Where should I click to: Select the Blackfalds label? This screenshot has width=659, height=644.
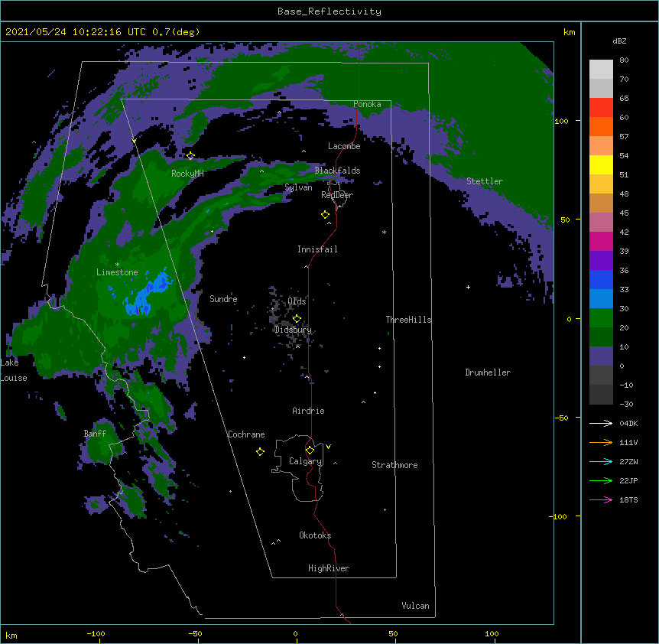(x=337, y=171)
